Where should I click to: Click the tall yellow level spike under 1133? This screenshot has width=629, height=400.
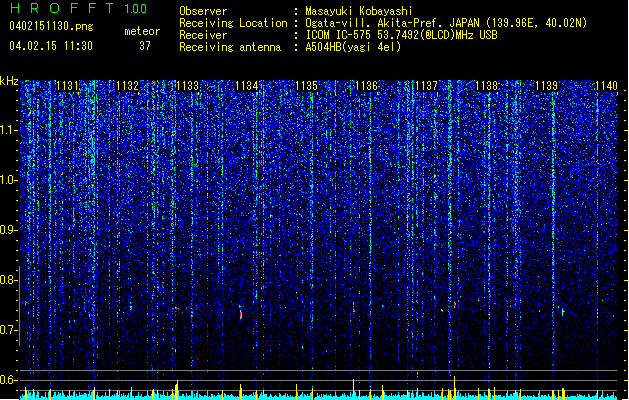tap(177, 390)
